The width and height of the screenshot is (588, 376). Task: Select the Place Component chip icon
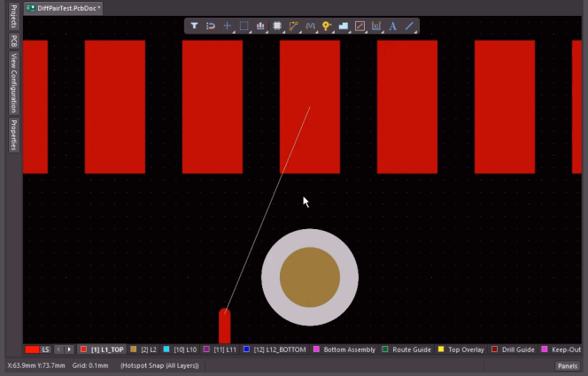click(277, 27)
